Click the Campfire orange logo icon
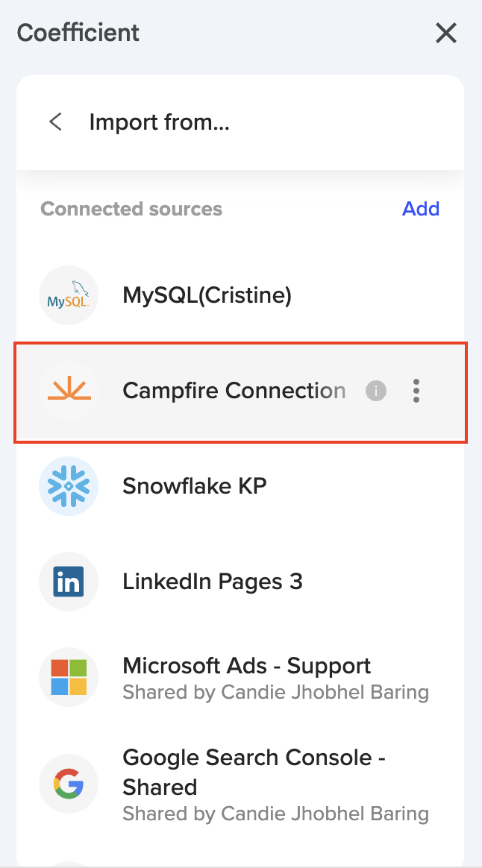482x868 pixels. (69, 391)
